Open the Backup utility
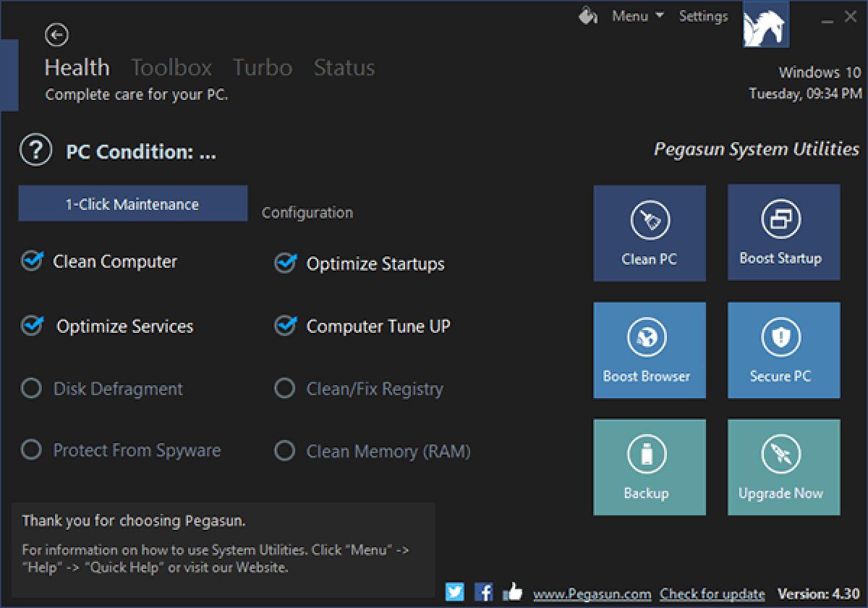This screenshot has width=868, height=608. click(649, 467)
